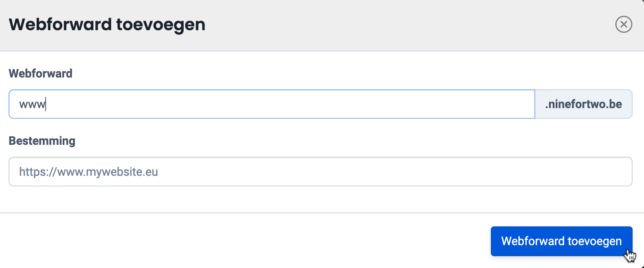Click the blue Webforward toevoegen button
644x268 pixels.
[561, 241]
